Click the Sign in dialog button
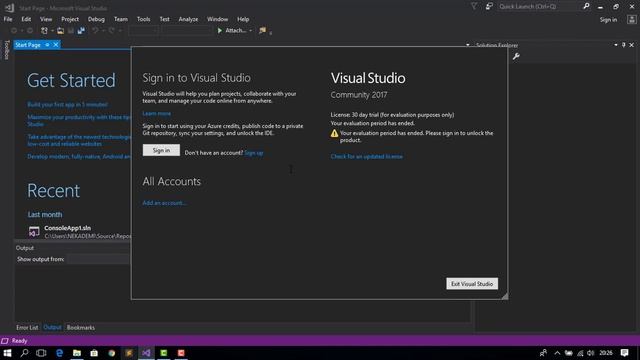The image size is (640, 360). coord(161,150)
